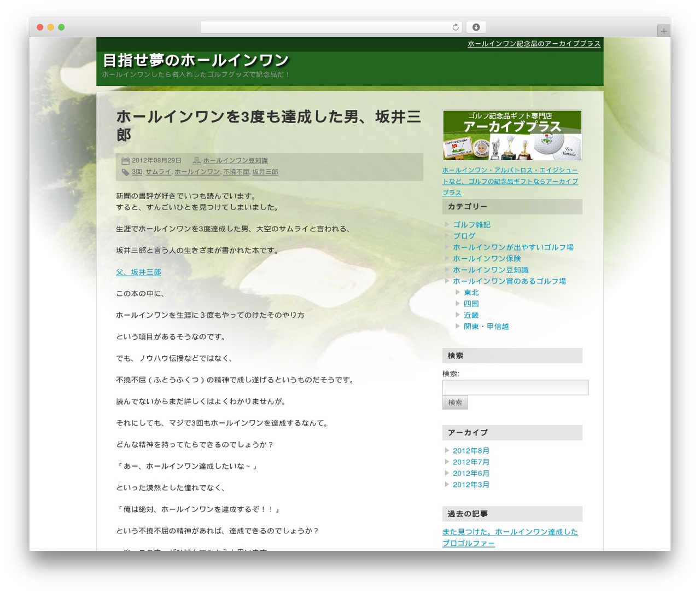Open the ホールインワン保険 category

pyautogui.click(x=487, y=259)
